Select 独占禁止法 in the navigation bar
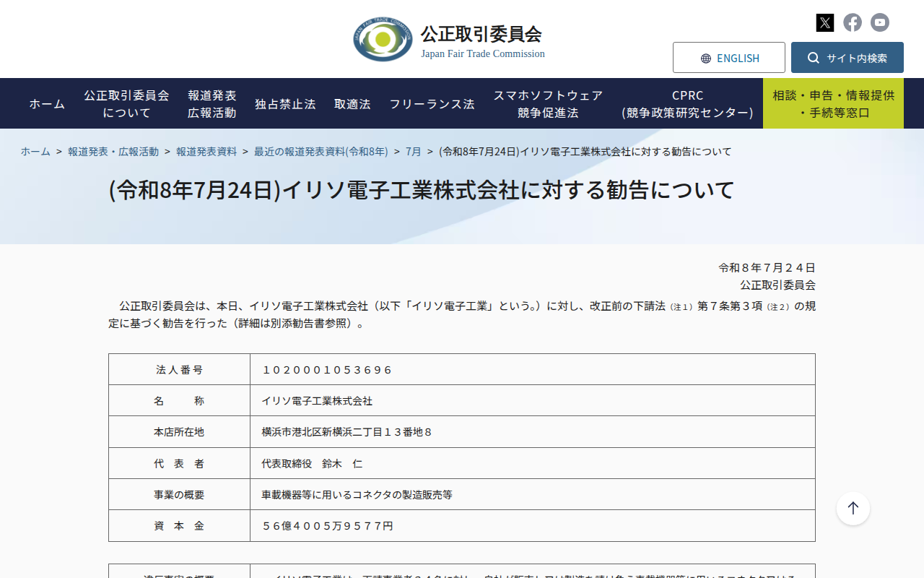 click(x=285, y=104)
